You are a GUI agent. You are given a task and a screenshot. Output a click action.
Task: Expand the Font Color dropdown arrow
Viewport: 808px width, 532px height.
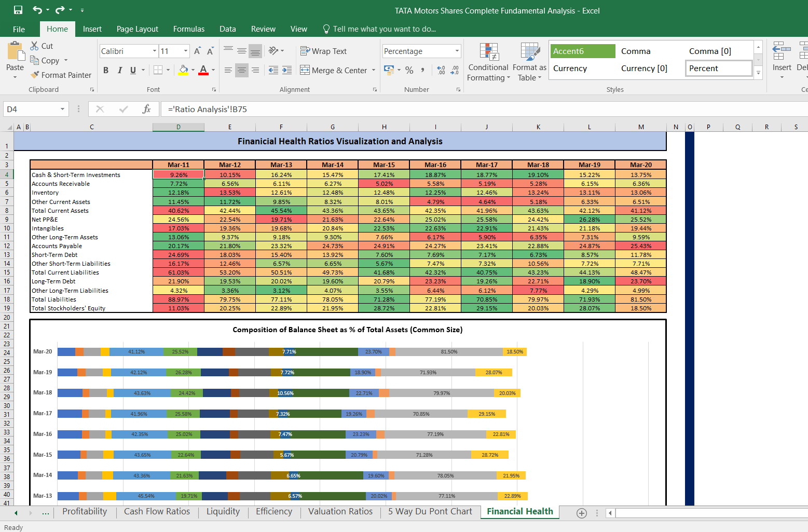213,70
